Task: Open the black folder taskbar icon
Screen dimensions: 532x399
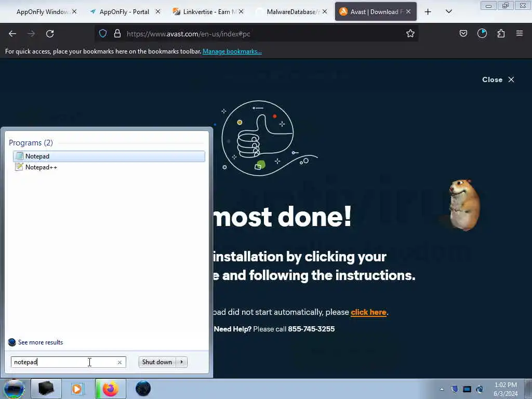Action: (46, 389)
